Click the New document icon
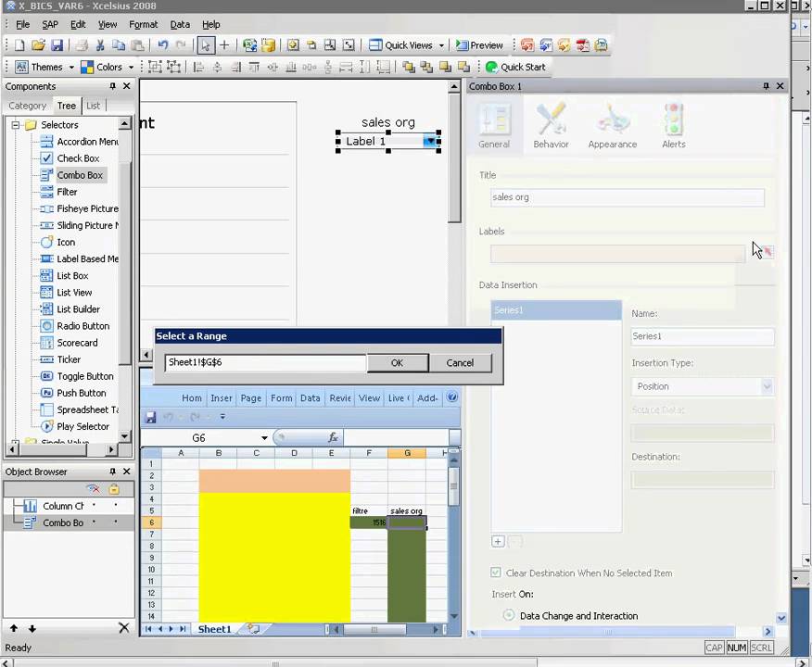Image resolution: width=812 pixels, height=667 pixels. (19, 45)
